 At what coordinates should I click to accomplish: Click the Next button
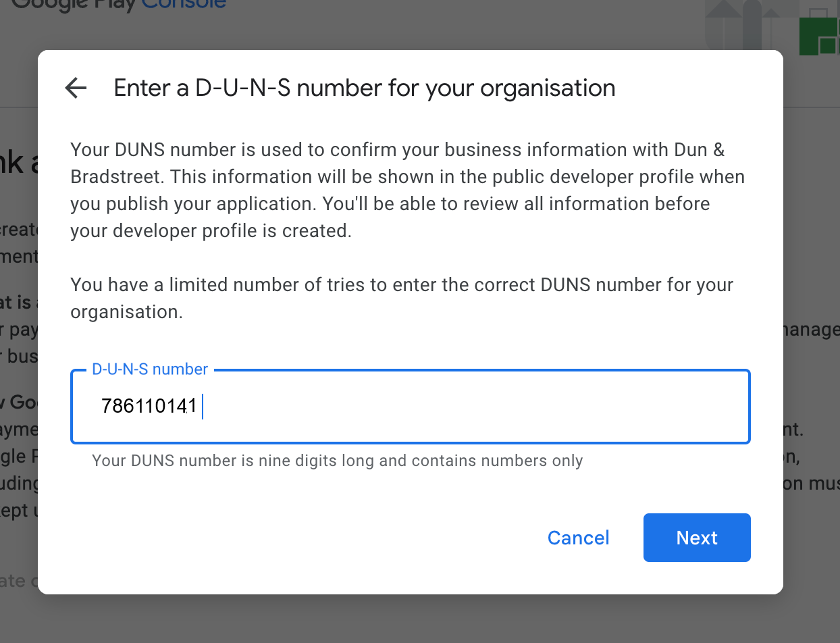pyautogui.click(x=697, y=538)
